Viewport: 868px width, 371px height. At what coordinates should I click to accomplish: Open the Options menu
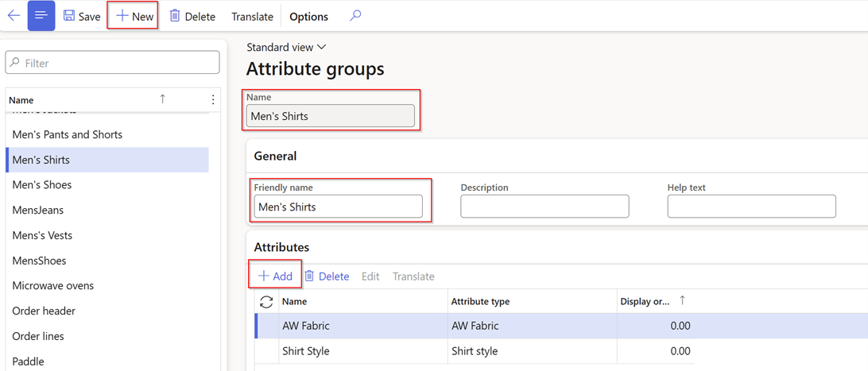pyautogui.click(x=309, y=17)
